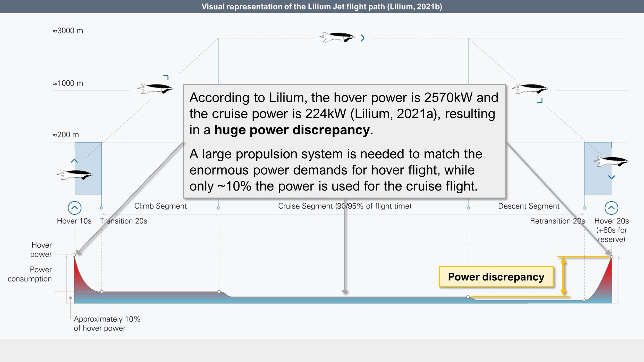
Task: Click the Cruise Segment (90/95% of flight time) label
Action: pos(345,206)
